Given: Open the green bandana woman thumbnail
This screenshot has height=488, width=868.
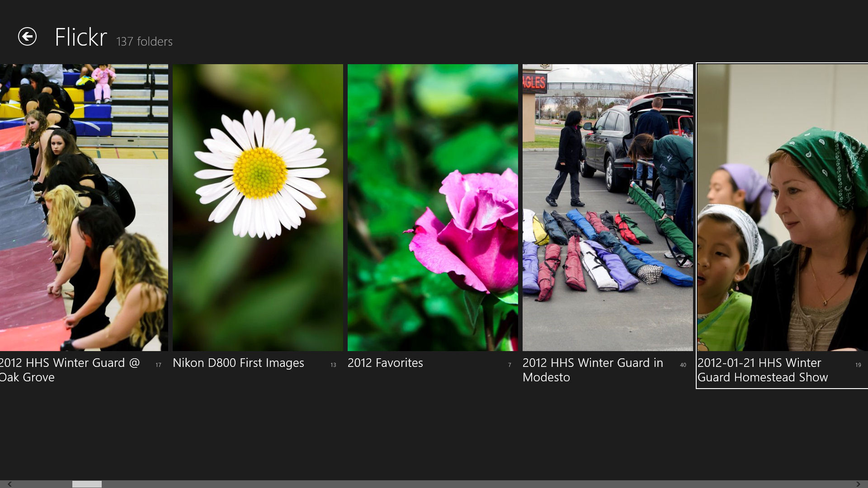Looking at the screenshot, I should tap(782, 207).
